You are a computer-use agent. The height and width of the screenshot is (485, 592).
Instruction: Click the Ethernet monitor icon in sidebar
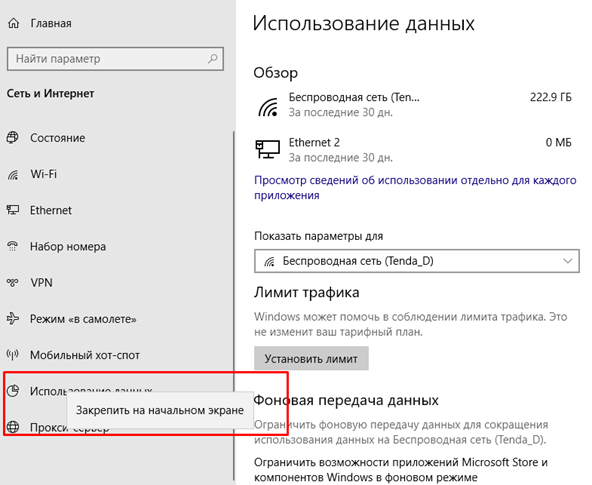(x=12, y=210)
